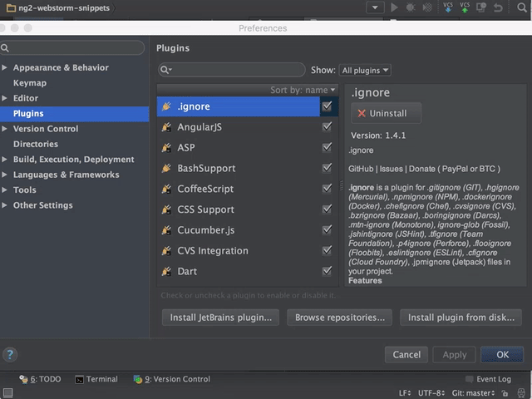Viewport: 532px width, 399px height.
Task: Click the OK button
Action: coord(502,355)
